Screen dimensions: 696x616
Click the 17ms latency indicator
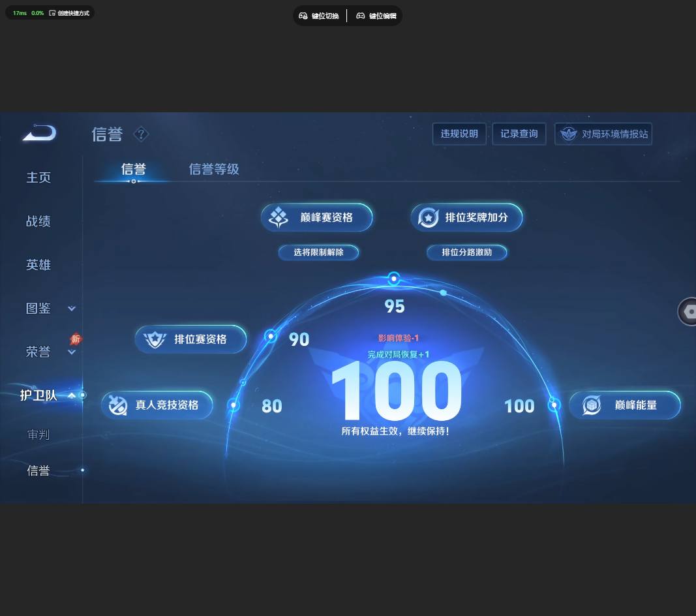(x=20, y=13)
